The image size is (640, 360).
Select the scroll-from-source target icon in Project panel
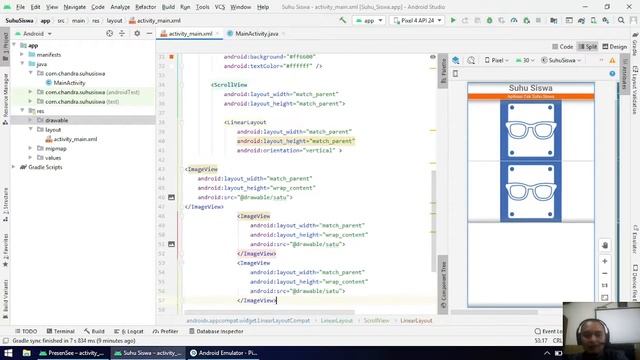(x=109, y=33)
